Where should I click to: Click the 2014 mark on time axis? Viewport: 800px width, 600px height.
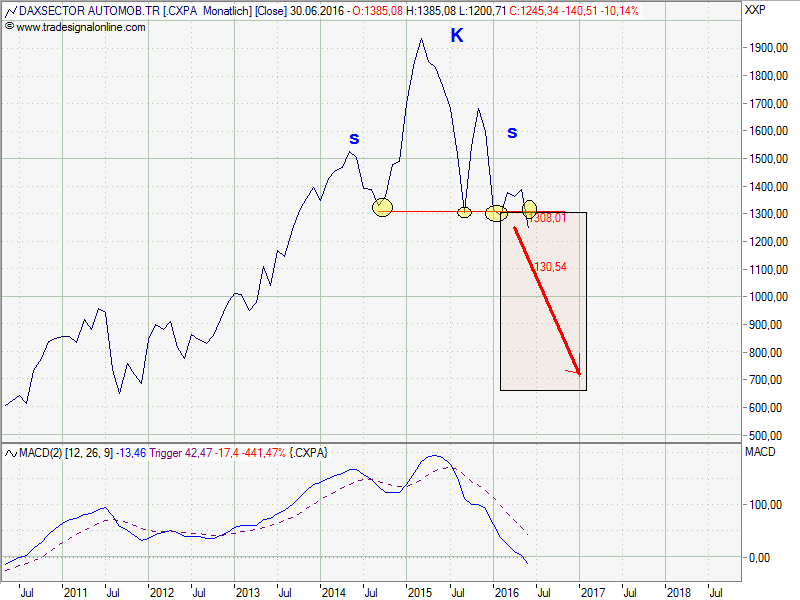pyautogui.click(x=333, y=591)
